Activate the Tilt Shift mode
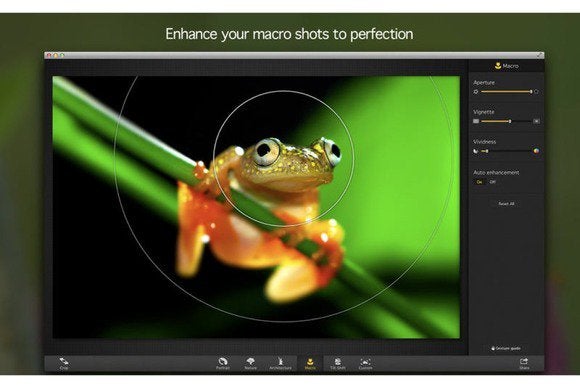The image size is (580, 388). click(338, 363)
